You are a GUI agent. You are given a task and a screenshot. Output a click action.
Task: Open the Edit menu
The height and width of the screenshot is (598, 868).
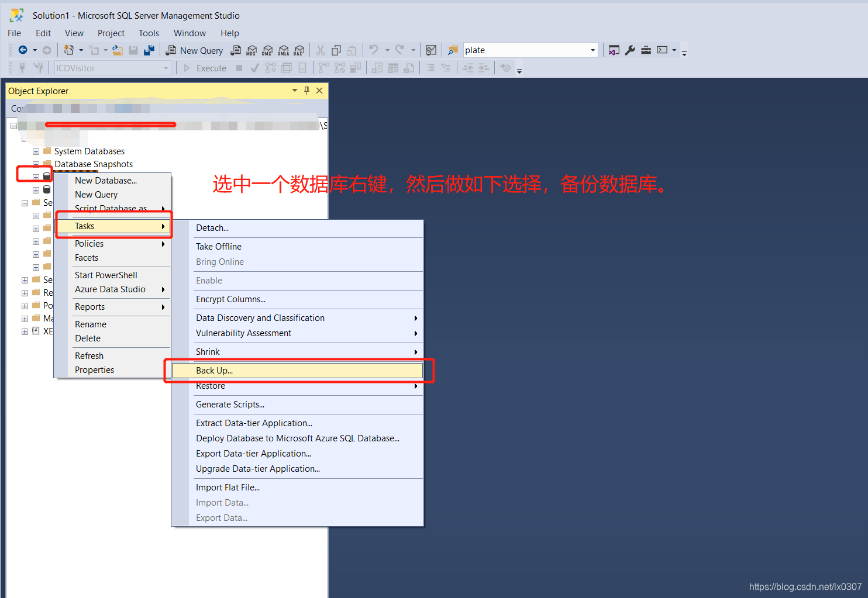(43, 33)
